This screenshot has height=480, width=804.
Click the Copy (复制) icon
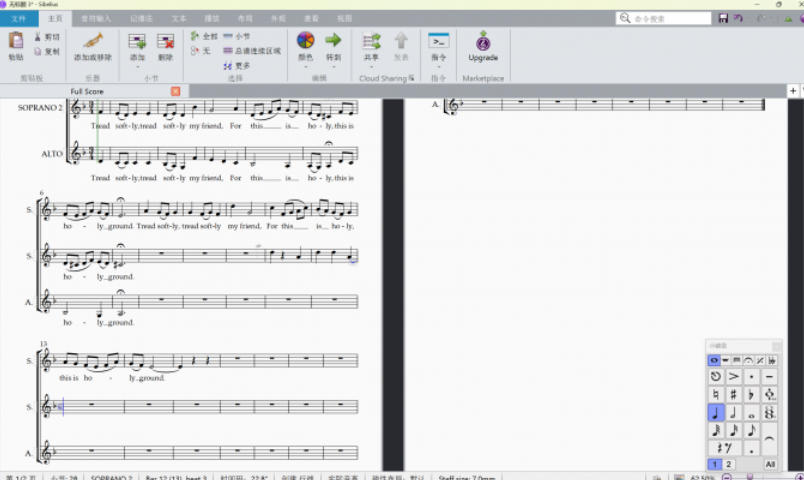coord(37,51)
